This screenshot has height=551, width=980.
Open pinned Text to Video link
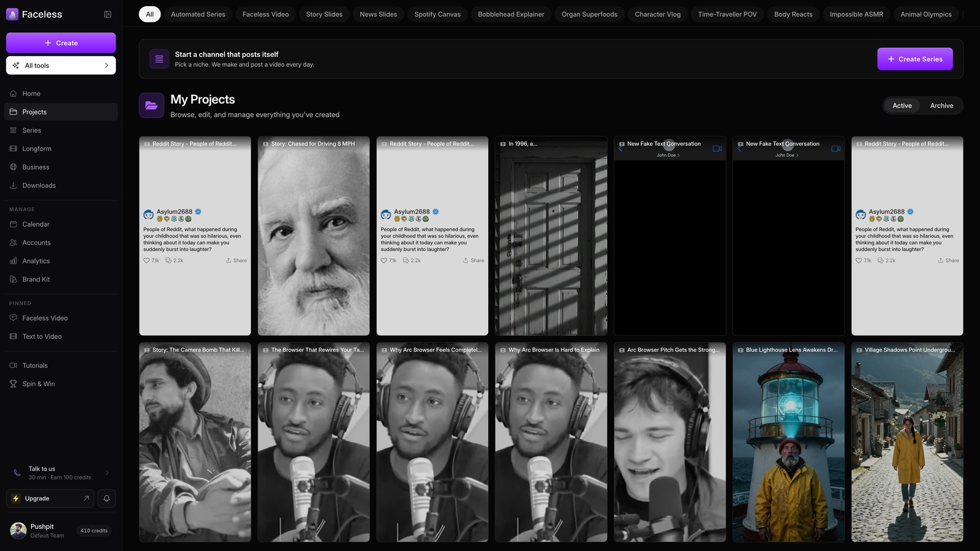coord(61,337)
